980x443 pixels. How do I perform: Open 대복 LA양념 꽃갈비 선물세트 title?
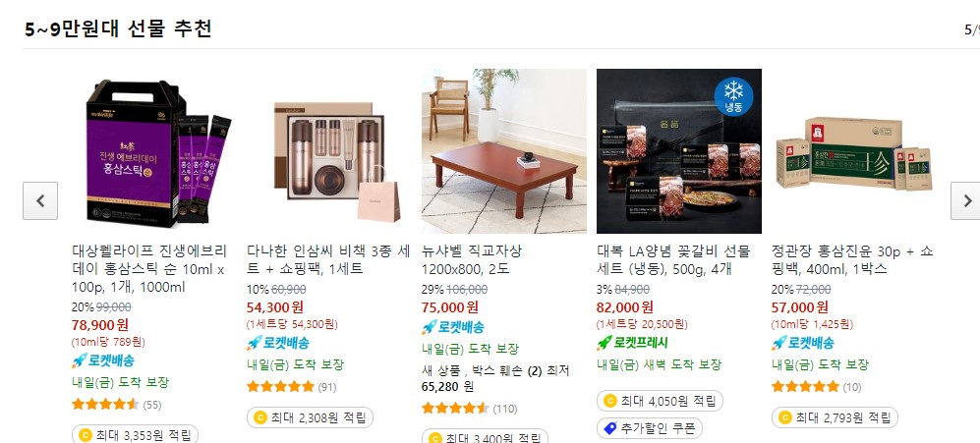click(673, 260)
